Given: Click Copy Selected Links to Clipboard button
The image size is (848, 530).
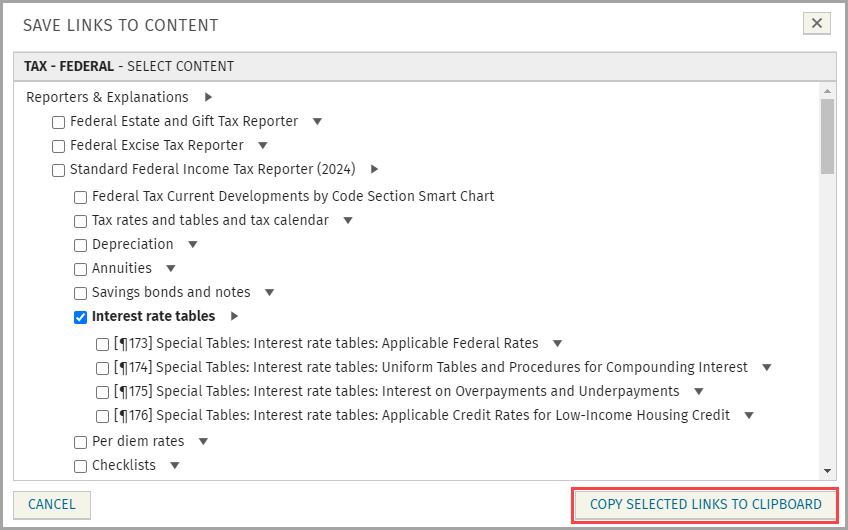Looking at the screenshot, I should tap(705, 505).
